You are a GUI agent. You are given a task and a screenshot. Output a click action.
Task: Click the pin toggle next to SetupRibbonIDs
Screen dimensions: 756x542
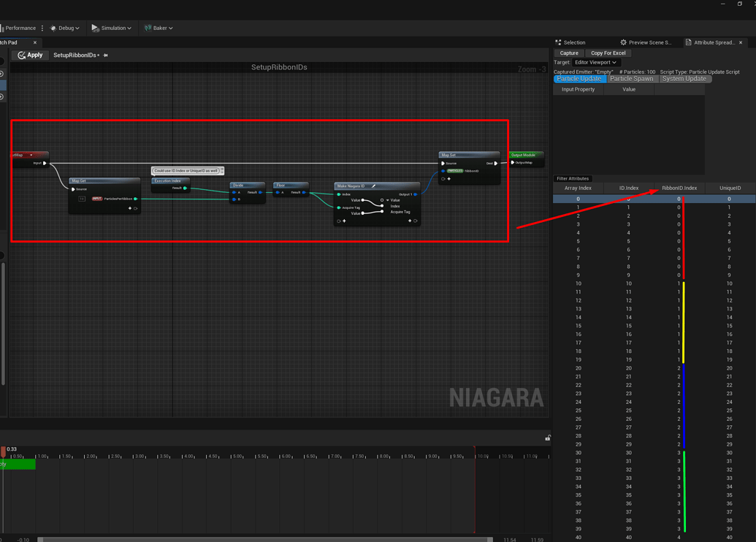[x=106, y=55]
